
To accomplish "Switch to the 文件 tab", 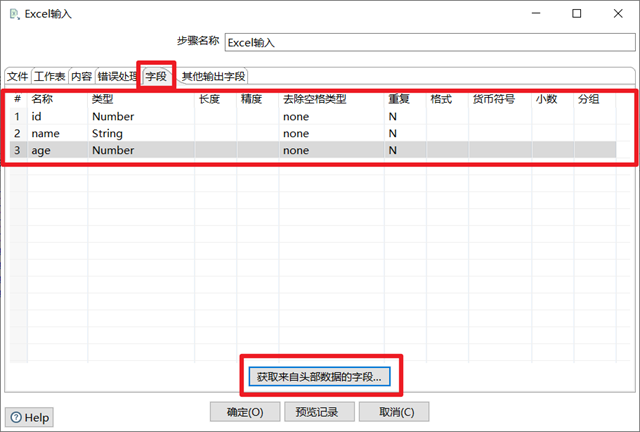I will pyautogui.click(x=18, y=76).
